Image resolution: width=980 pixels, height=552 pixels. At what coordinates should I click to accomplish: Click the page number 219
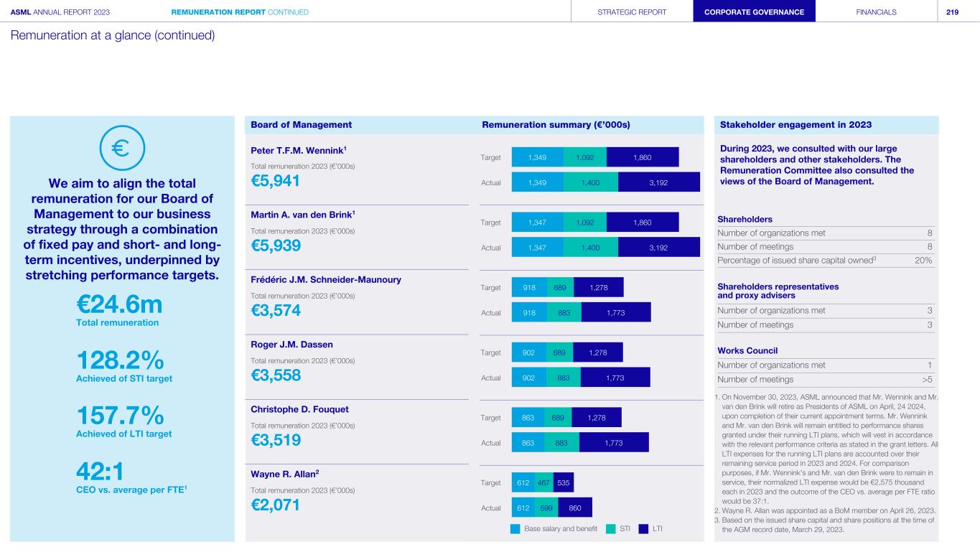point(952,12)
